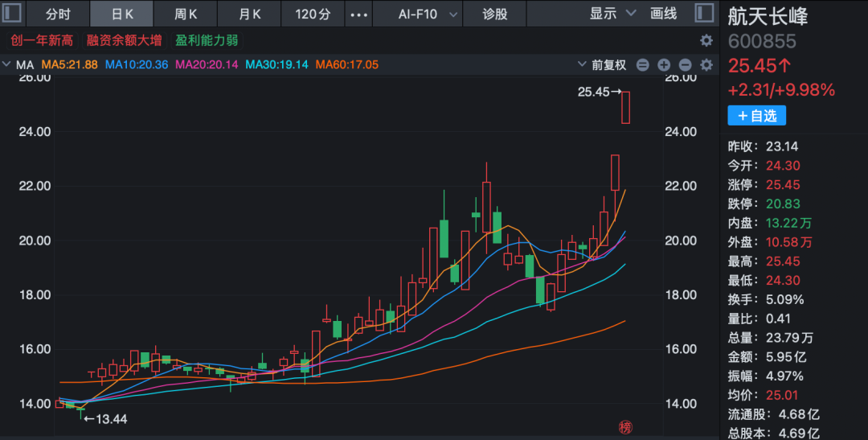Open MA indicator settings gear
Image resolution: width=868 pixels, height=440 pixels.
coord(706,65)
